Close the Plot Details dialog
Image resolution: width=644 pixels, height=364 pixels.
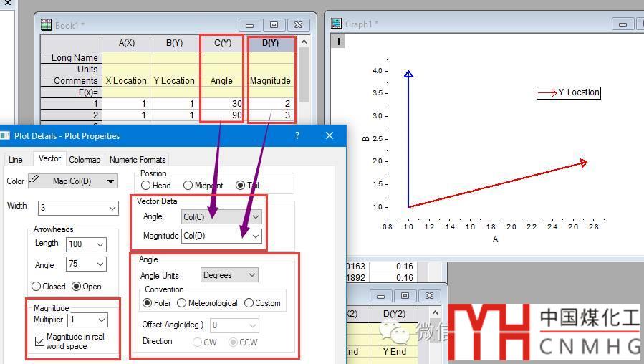coord(330,135)
